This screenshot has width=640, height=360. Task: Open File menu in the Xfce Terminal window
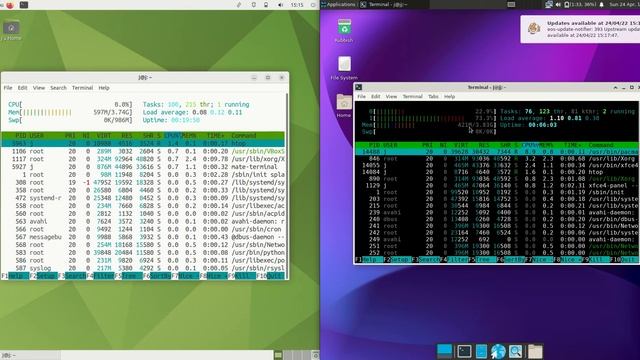click(361, 97)
